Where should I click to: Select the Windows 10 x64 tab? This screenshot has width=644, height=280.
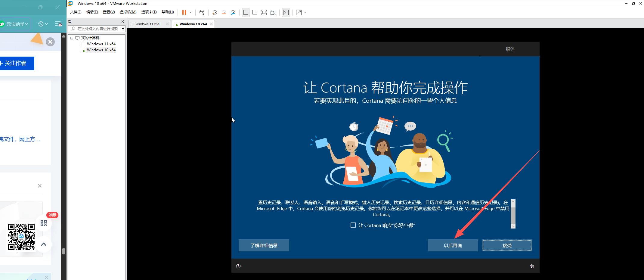(193, 24)
